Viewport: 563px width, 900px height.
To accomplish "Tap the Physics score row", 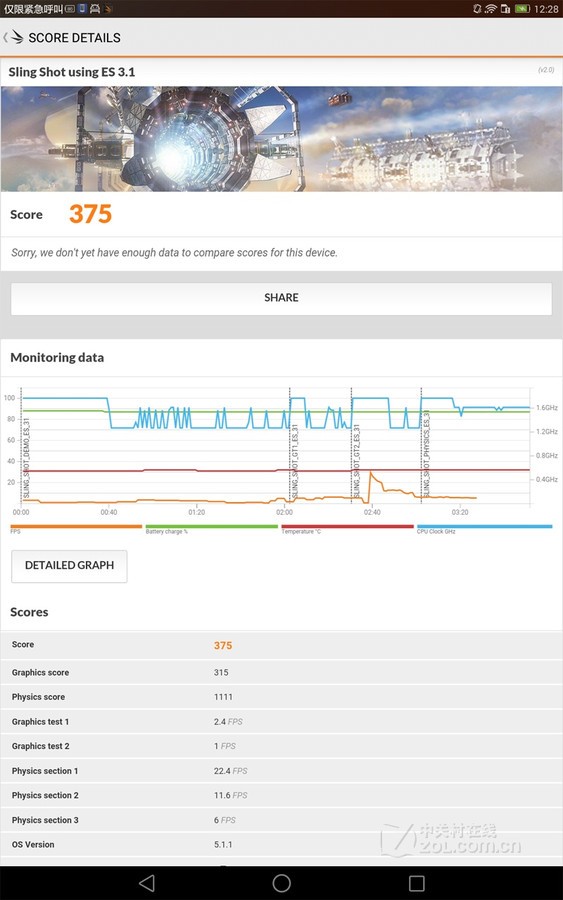I will 281,697.
